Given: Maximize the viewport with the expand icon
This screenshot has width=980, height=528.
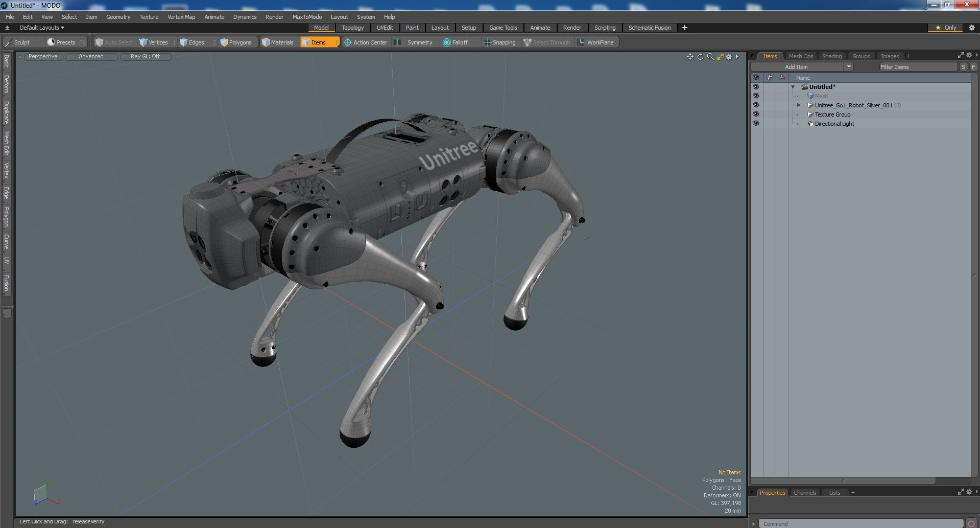Looking at the screenshot, I should click(x=720, y=57).
